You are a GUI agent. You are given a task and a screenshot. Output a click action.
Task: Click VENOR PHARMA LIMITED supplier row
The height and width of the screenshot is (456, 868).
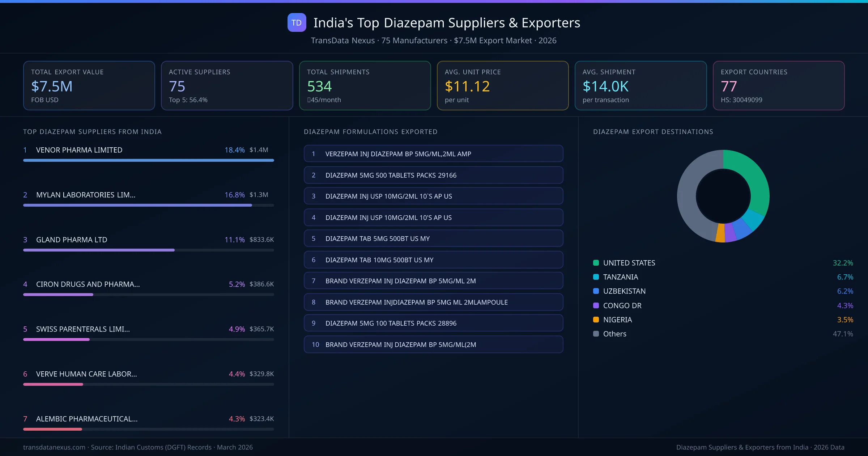click(79, 150)
